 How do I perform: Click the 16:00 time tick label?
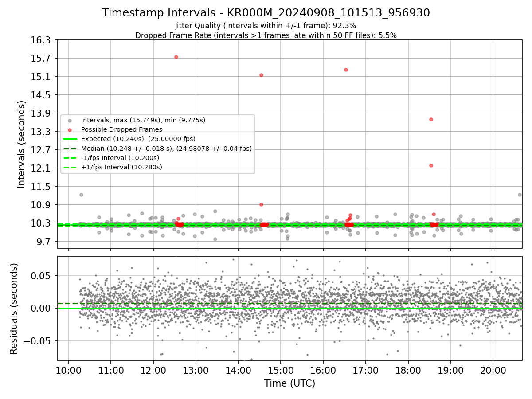pyautogui.click(x=323, y=371)
